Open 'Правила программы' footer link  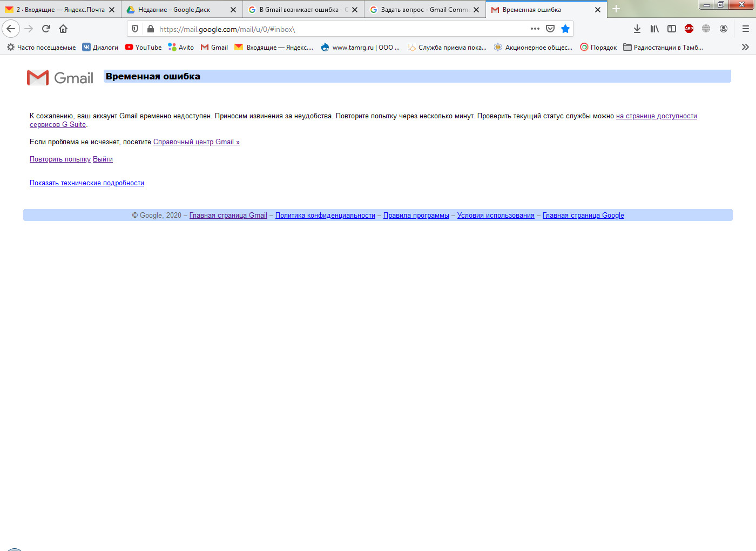pos(416,216)
